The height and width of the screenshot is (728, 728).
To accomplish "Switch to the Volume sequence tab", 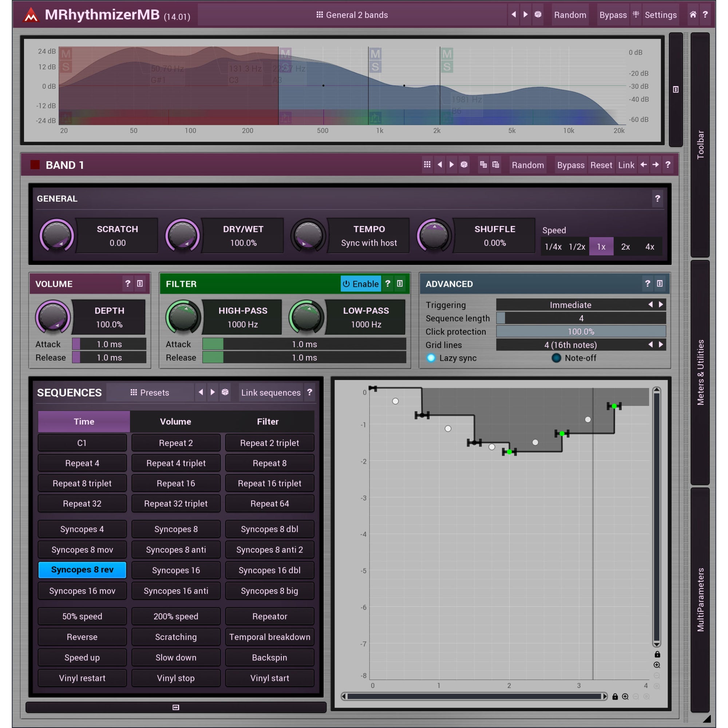I will 175,422.
